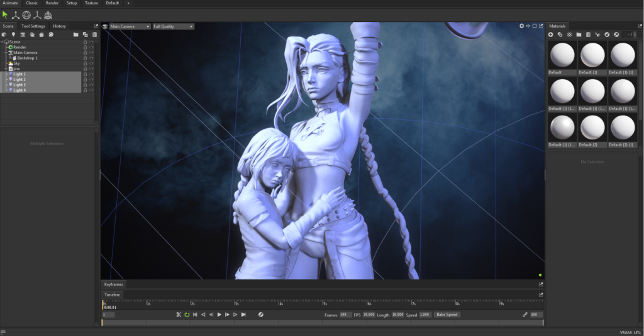The image size is (644, 336).
Task: Toggle visibility of Light 1
Action: 91,74
